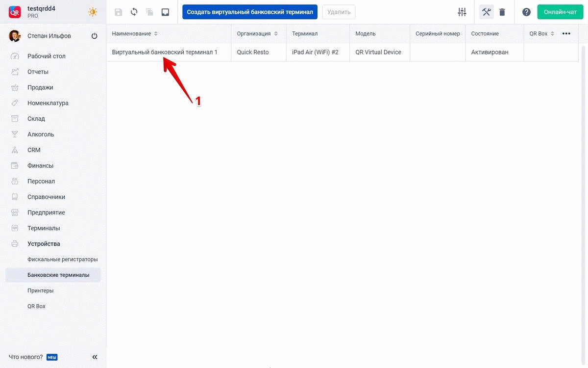Toggle the sun light theme icon
The height and width of the screenshot is (368, 588).
pos(93,12)
